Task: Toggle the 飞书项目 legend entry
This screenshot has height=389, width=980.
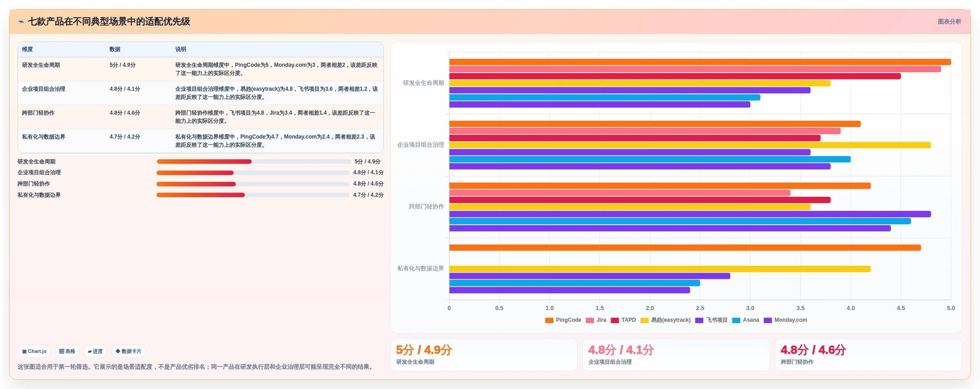Action: 711,320
